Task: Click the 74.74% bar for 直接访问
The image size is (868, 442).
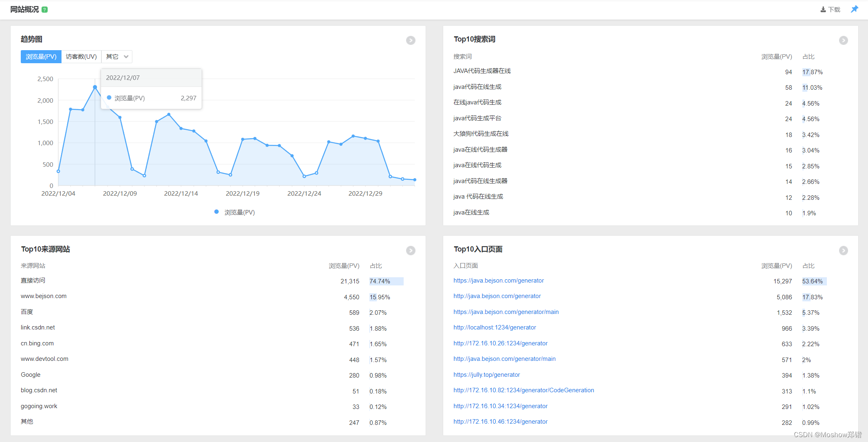Action: click(386, 281)
